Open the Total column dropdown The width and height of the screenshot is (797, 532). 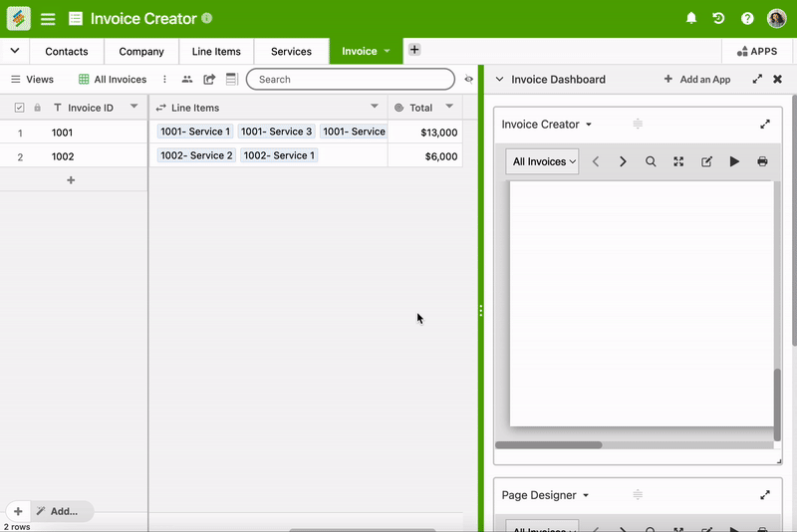tap(449, 107)
